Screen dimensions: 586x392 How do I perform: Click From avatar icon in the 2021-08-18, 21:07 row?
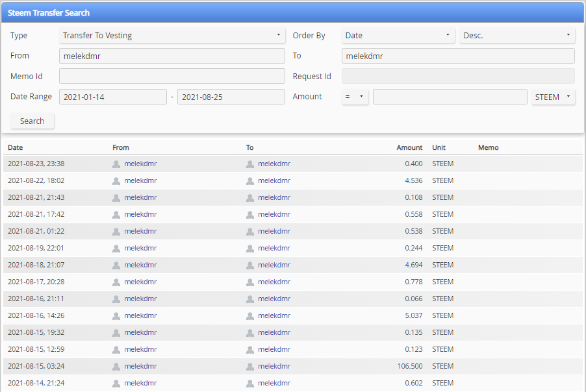[x=116, y=265]
